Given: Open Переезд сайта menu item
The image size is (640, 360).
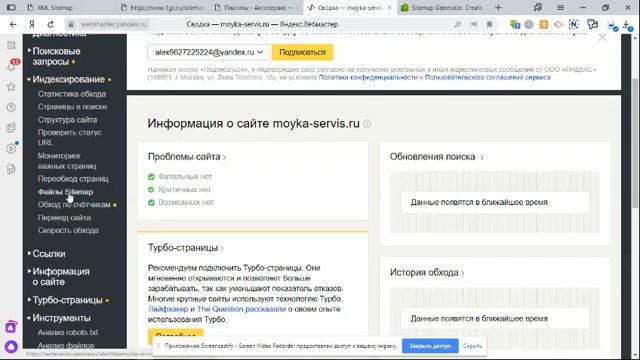Looking at the screenshot, I should pos(64,218).
